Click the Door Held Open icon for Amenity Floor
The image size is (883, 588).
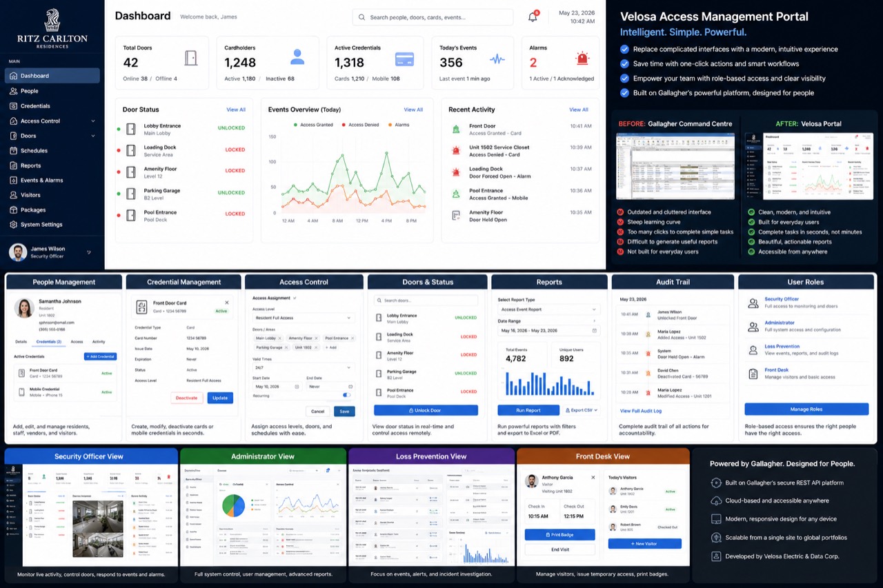click(456, 216)
